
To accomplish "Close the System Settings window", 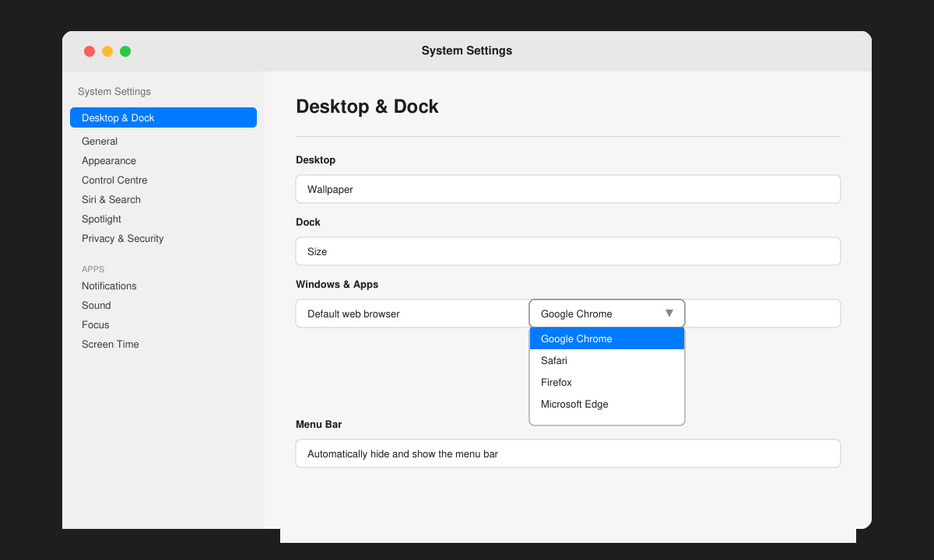I will click(90, 51).
